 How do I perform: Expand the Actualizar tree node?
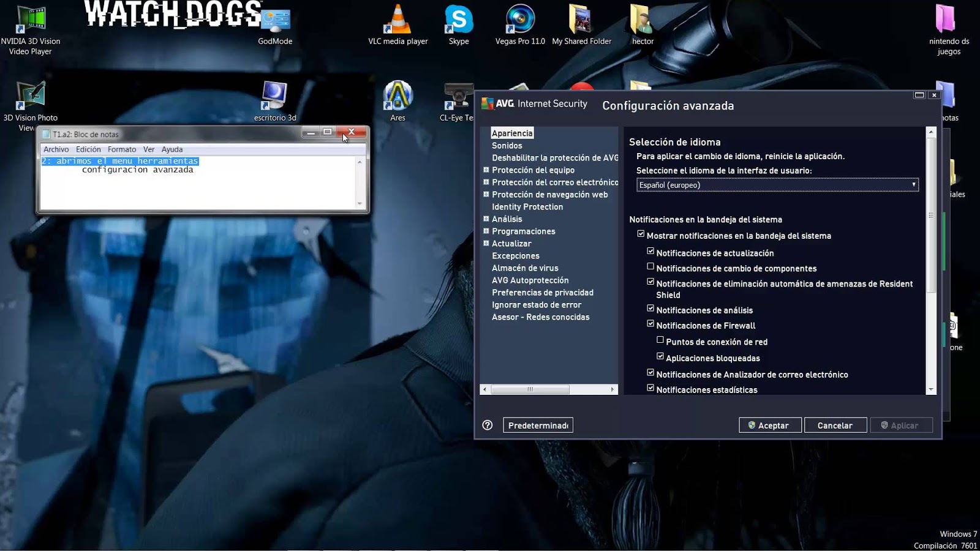pyautogui.click(x=486, y=243)
